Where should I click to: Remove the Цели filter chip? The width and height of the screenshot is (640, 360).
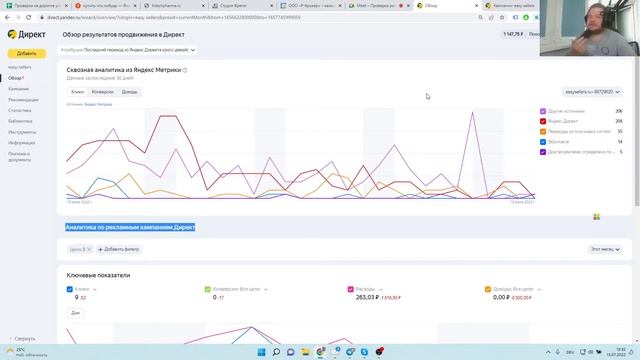click(89, 249)
